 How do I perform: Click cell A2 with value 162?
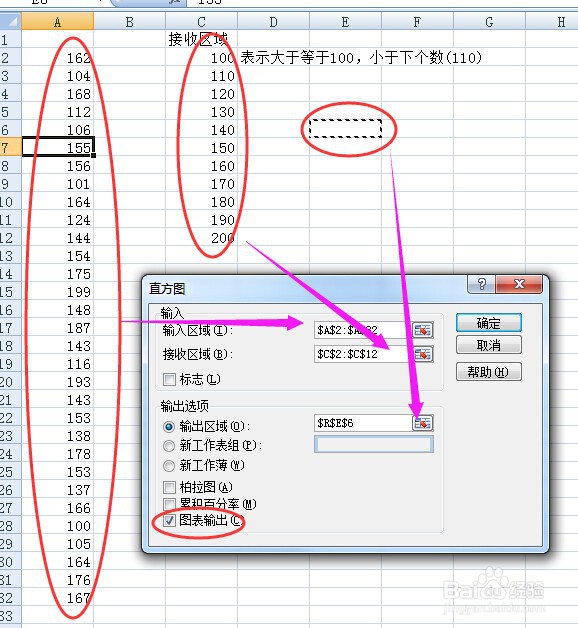(x=57, y=58)
